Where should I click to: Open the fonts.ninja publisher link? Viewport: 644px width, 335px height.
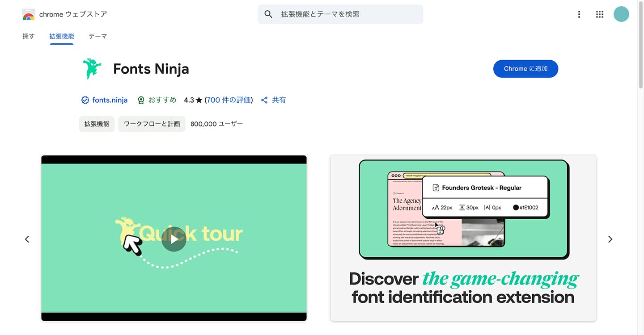point(110,100)
